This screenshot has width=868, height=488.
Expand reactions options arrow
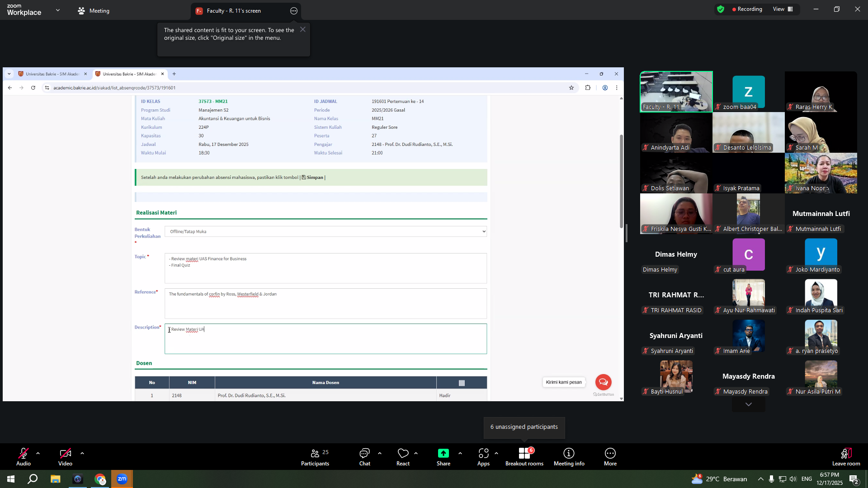pyautogui.click(x=416, y=453)
